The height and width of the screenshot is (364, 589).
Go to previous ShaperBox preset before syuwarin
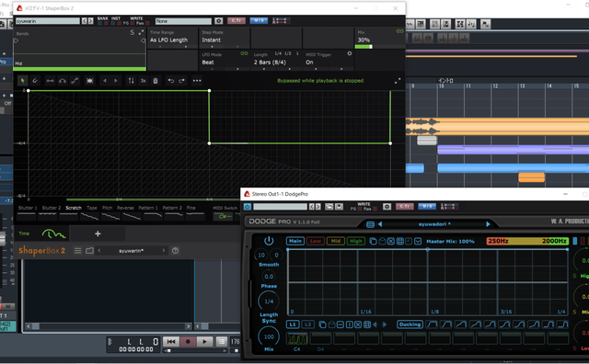[x=99, y=250]
